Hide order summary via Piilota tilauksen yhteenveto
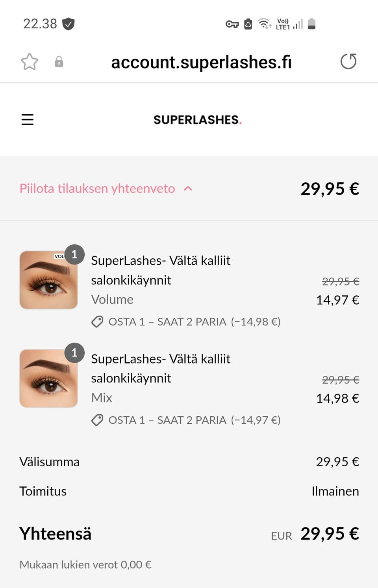Image resolution: width=378 pixels, height=588 pixels. [97, 189]
